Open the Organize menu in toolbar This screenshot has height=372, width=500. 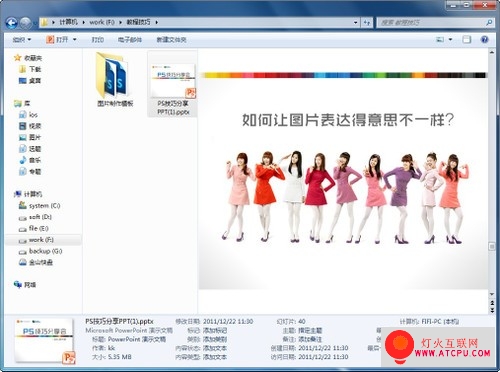click(x=22, y=40)
